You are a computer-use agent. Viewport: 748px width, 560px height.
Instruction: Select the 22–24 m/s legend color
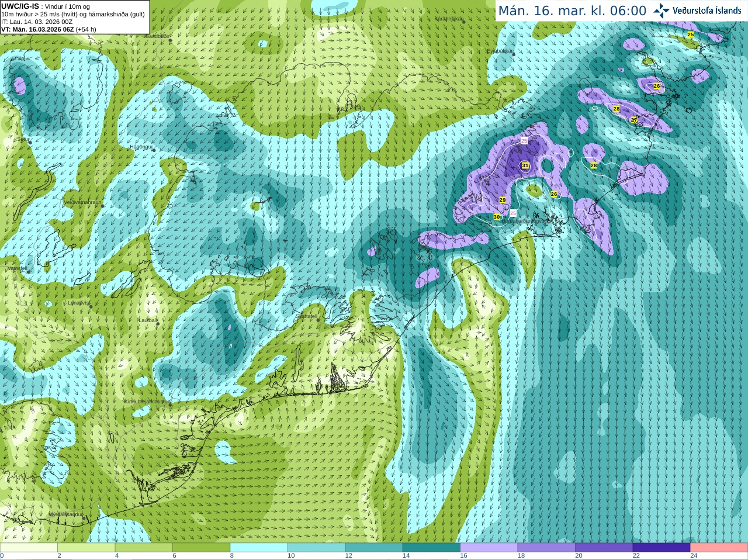pos(662,548)
